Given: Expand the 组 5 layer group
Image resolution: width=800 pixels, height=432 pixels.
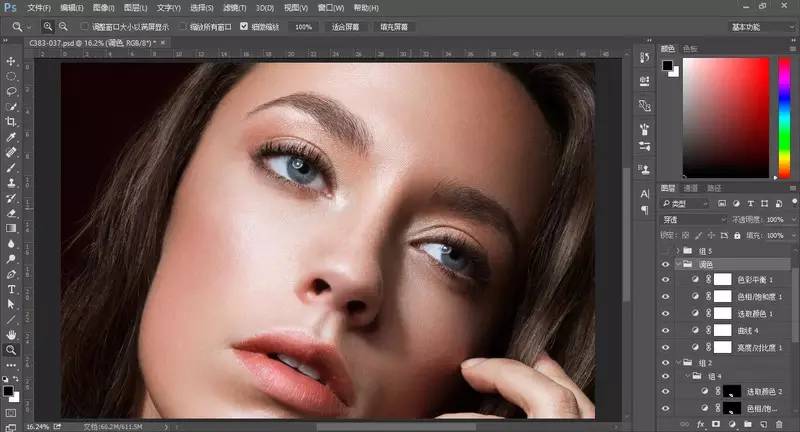Looking at the screenshot, I should point(679,250).
